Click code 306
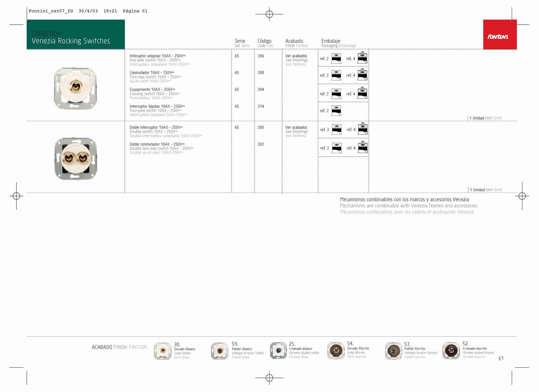Viewport: 539px width, 392px height. [261, 56]
